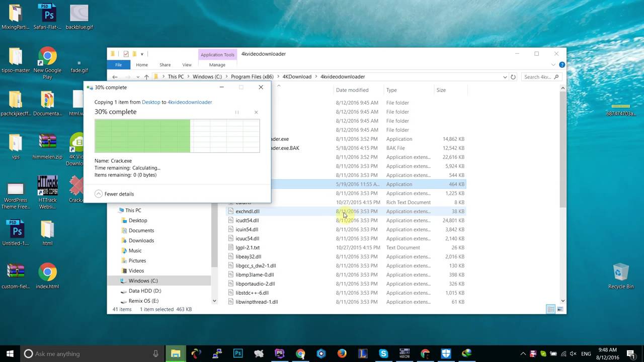The image size is (644, 362).
Task: Select Desktop in the navigation pane
Action: tap(138, 220)
